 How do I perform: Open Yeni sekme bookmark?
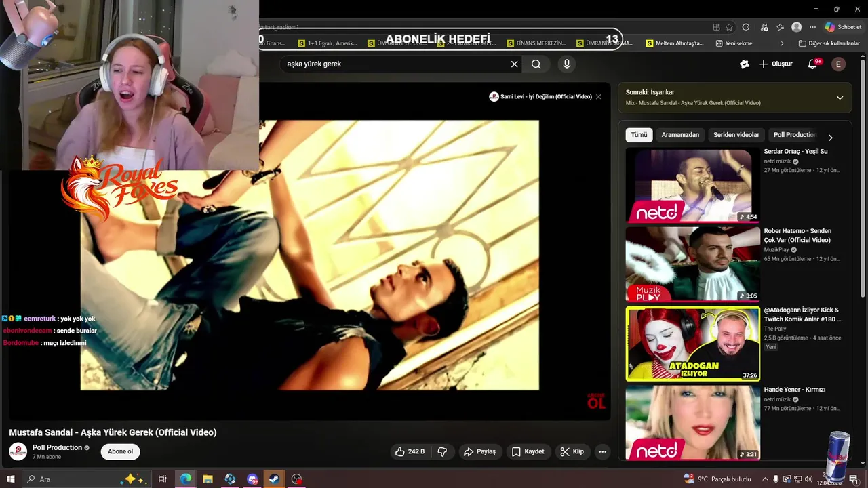coord(734,43)
